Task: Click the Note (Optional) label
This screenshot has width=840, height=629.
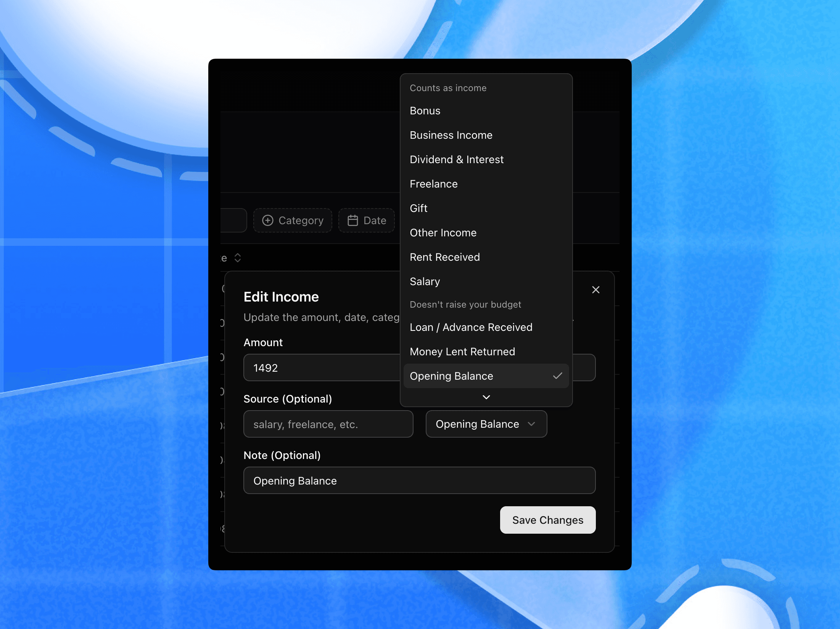Action: [x=282, y=455]
